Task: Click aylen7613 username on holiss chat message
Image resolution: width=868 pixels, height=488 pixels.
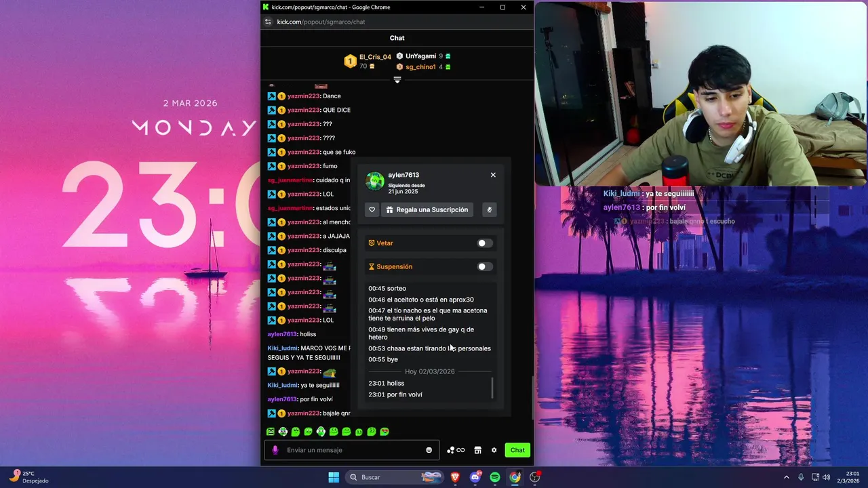Action: click(282, 334)
